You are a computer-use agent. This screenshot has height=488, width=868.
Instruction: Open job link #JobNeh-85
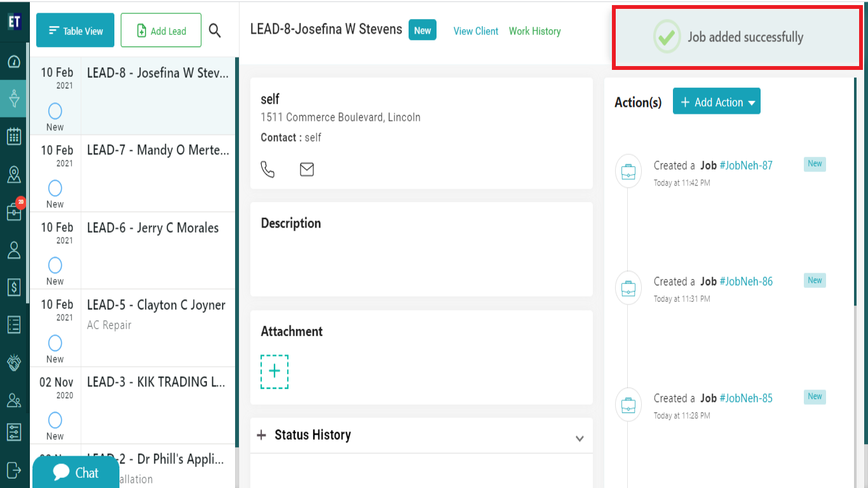point(746,398)
